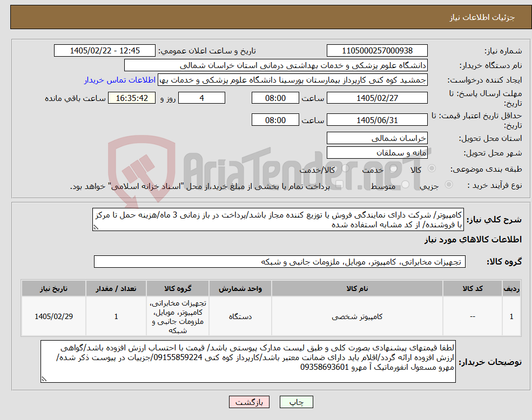Click the cell کامپیوتر شخصی
Viewport: 532px width, 420px height.
point(357,316)
